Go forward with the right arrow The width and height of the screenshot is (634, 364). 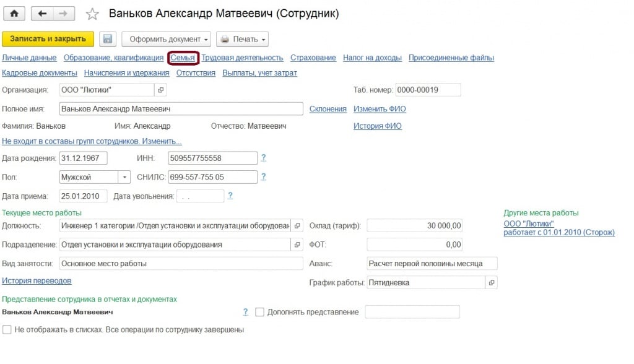click(x=64, y=13)
